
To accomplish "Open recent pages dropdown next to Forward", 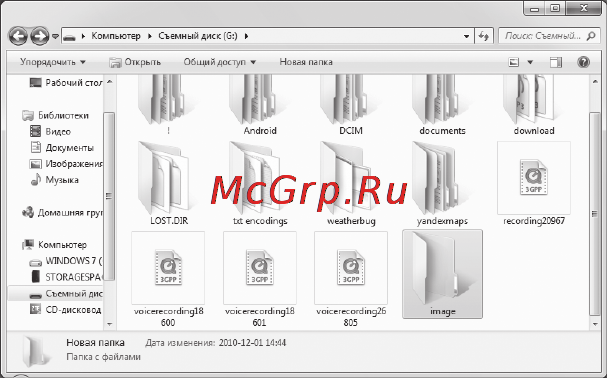I will click(55, 36).
